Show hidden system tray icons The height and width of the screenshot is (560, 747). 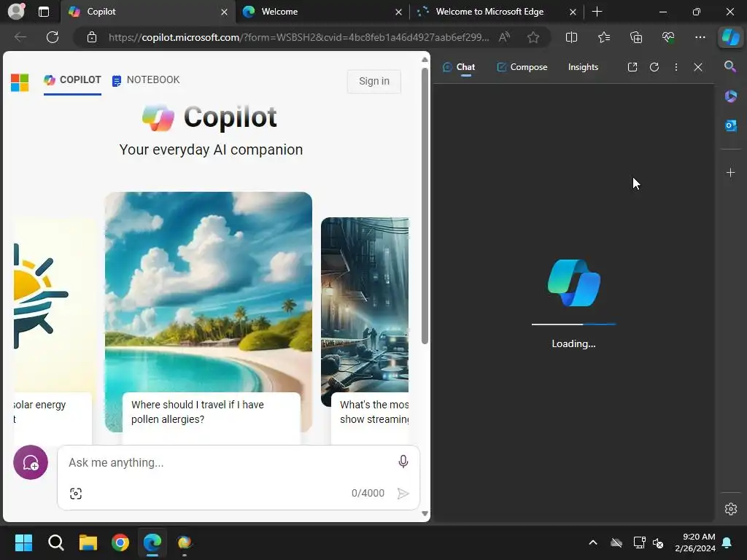593,542
